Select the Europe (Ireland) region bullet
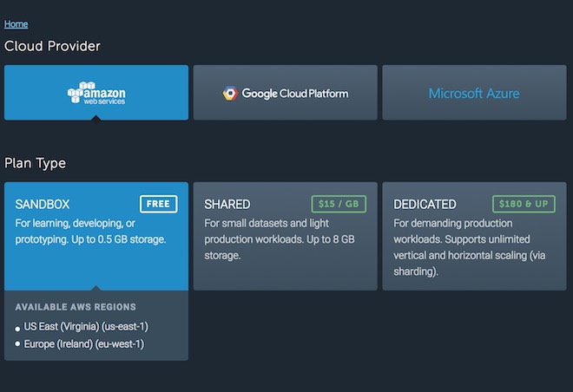This screenshot has height=392, width=573. [18, 345]
